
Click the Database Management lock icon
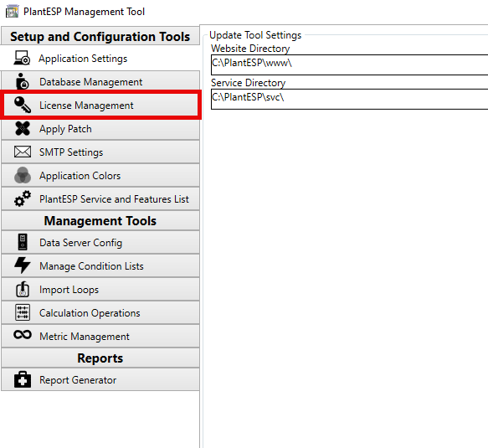click(22, 81)
